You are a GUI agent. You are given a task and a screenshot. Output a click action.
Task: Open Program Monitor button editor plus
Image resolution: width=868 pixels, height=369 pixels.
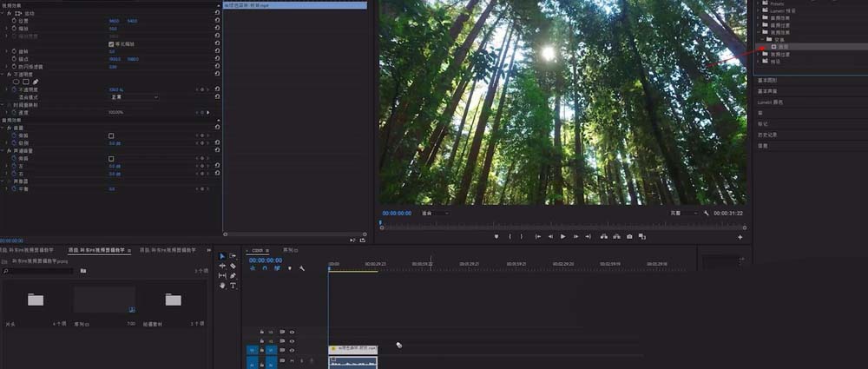pyautogui.click(x=740, y=237)
